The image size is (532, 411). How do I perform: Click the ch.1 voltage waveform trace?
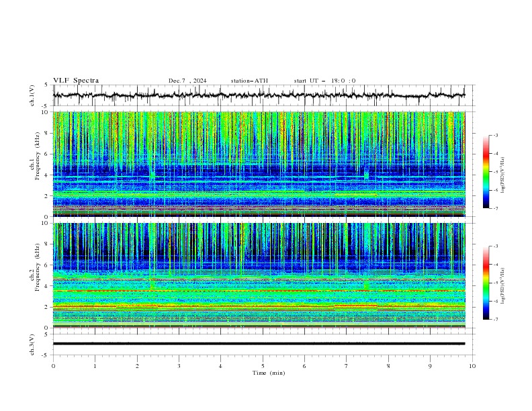click(259, 95)
